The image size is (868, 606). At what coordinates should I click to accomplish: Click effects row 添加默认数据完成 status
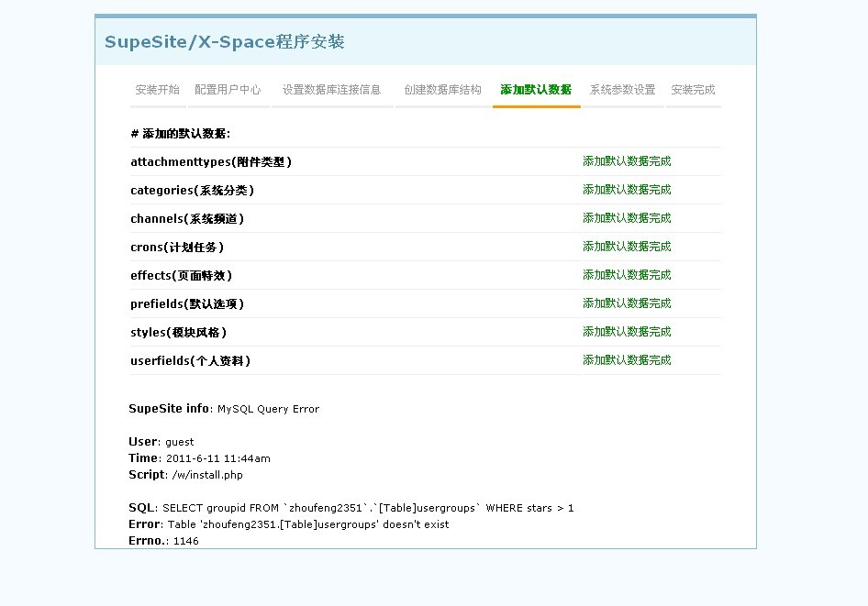(x=627, y=275)
